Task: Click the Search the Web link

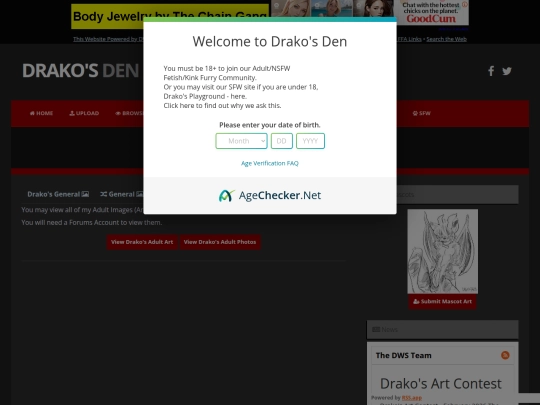Action: tap(446, 39)
